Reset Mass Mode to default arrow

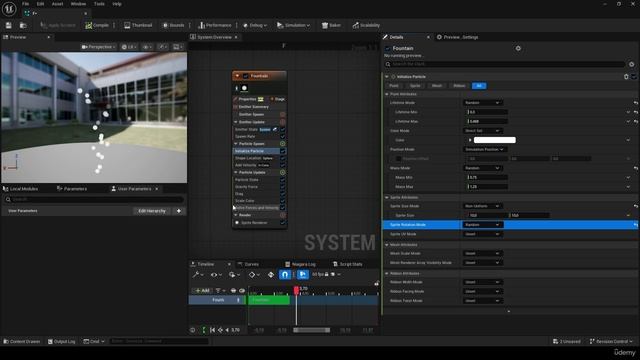[636, 168]
